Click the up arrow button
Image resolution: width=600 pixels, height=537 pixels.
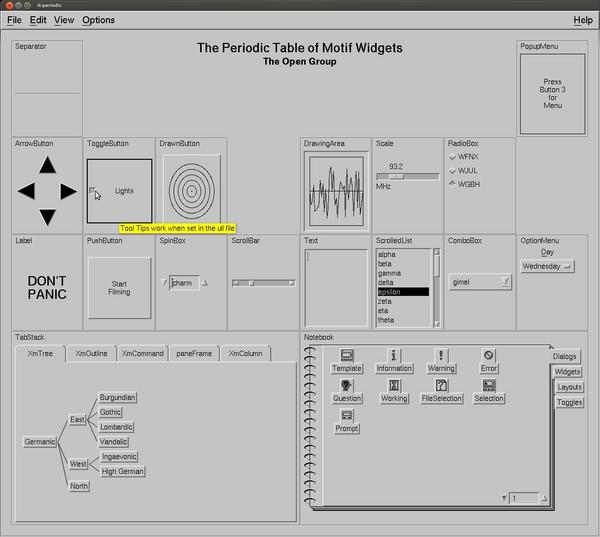[47, 165]
